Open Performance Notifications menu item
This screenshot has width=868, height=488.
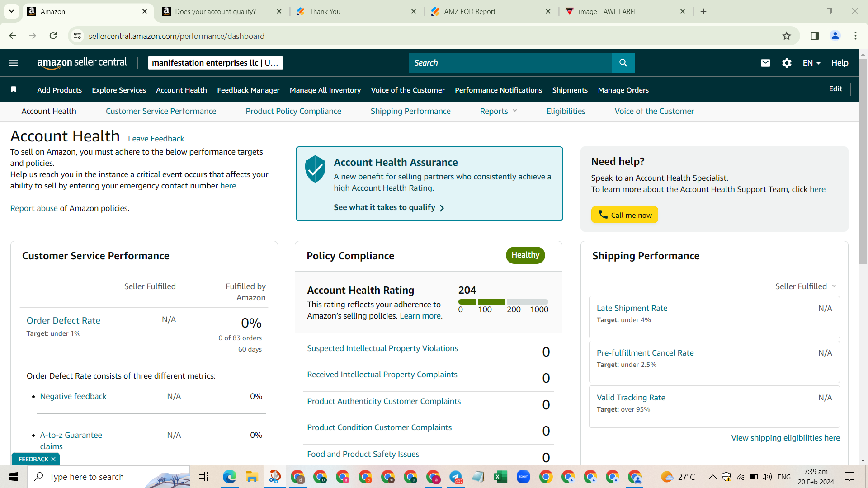coord(498,90)
